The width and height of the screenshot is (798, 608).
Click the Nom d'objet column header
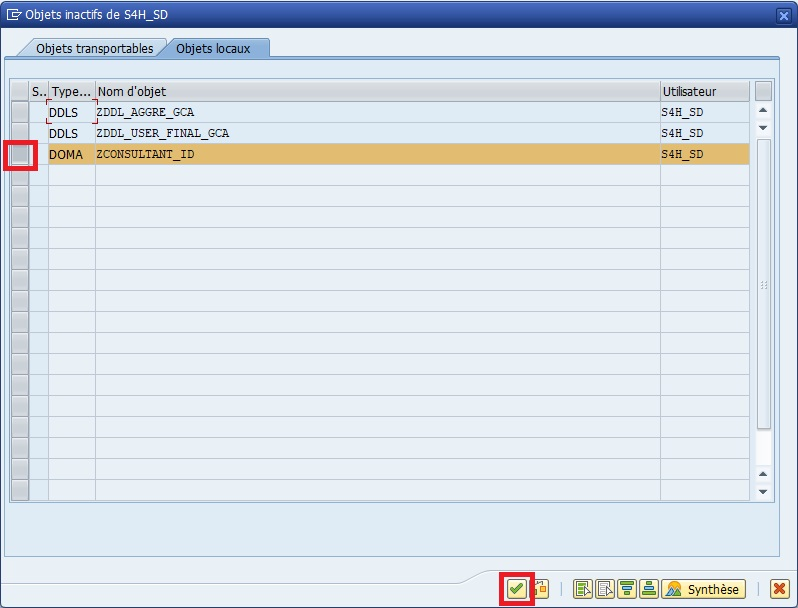coord(377,92)
